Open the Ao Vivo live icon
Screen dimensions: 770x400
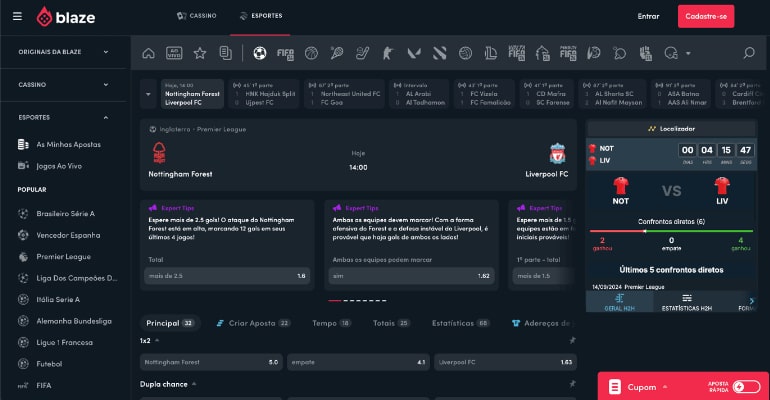[174, 53]
